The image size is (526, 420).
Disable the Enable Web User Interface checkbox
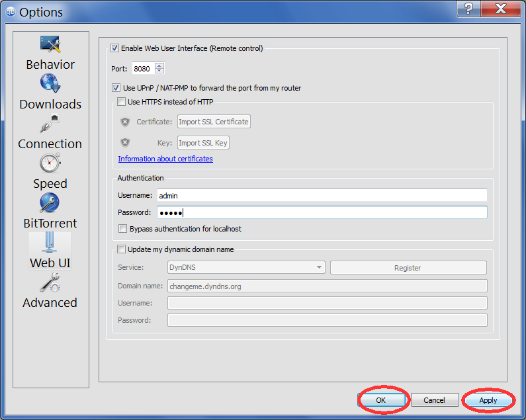[114, 48]
